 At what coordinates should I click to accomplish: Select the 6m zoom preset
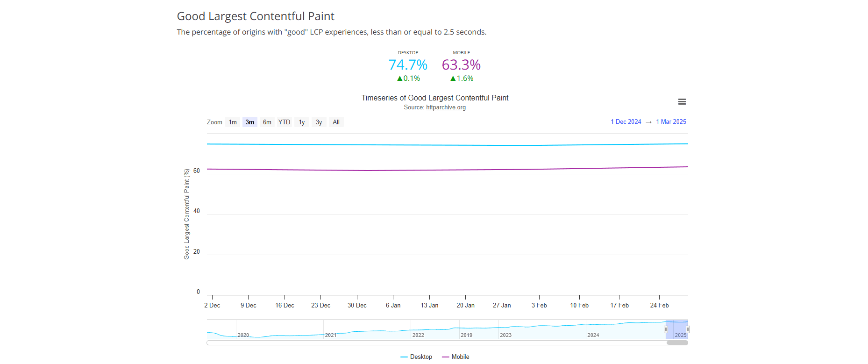click(267, 122)
